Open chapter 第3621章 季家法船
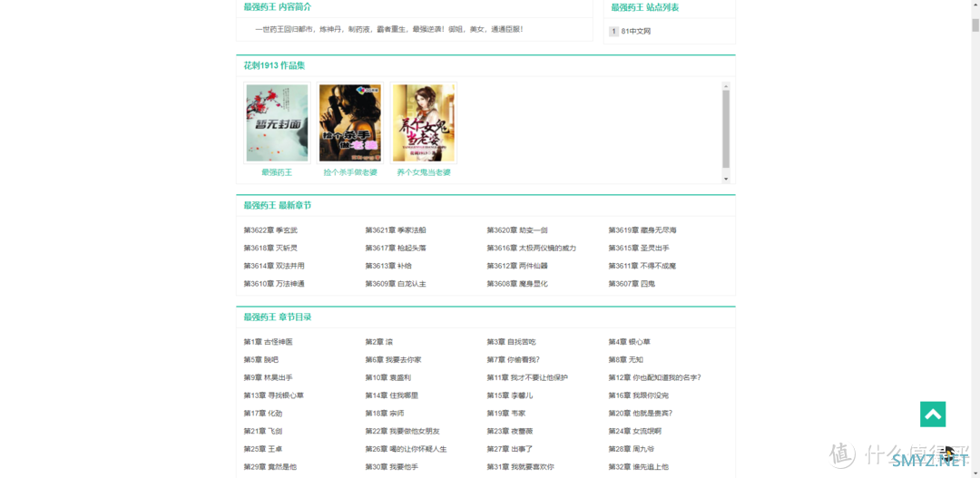The width and height of the screenshot is (980, 478). pyautogui.click(x=396, y=230)
